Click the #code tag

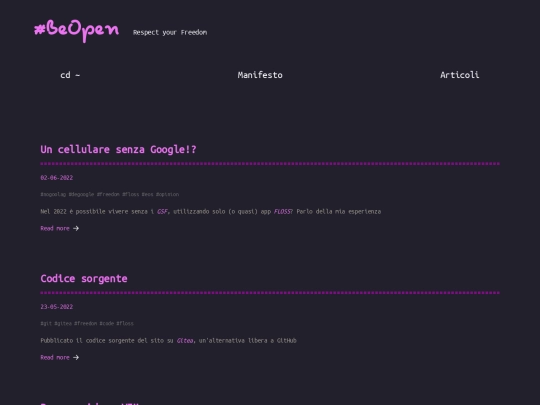point(106,323)
